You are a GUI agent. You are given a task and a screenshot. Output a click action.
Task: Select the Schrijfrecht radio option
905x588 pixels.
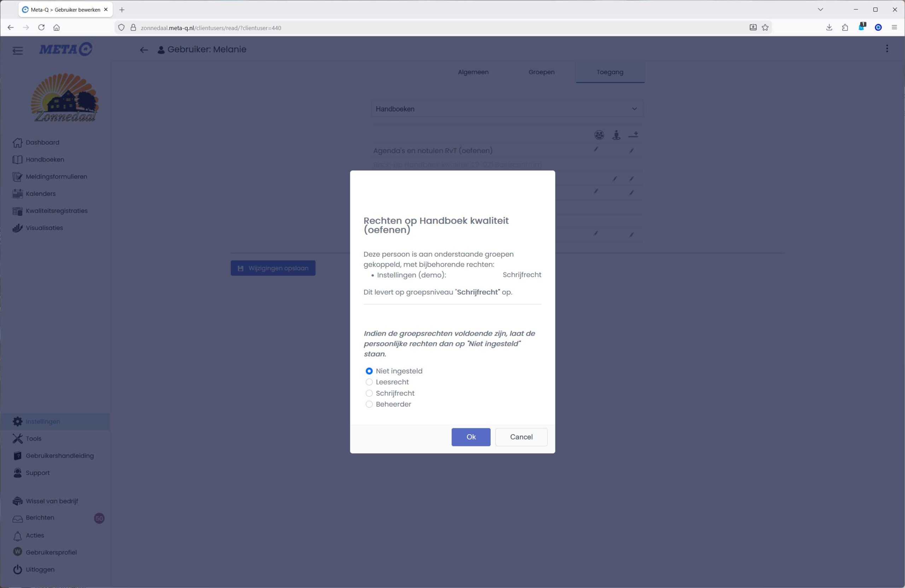pyautogui.click(x=369, y=393)
